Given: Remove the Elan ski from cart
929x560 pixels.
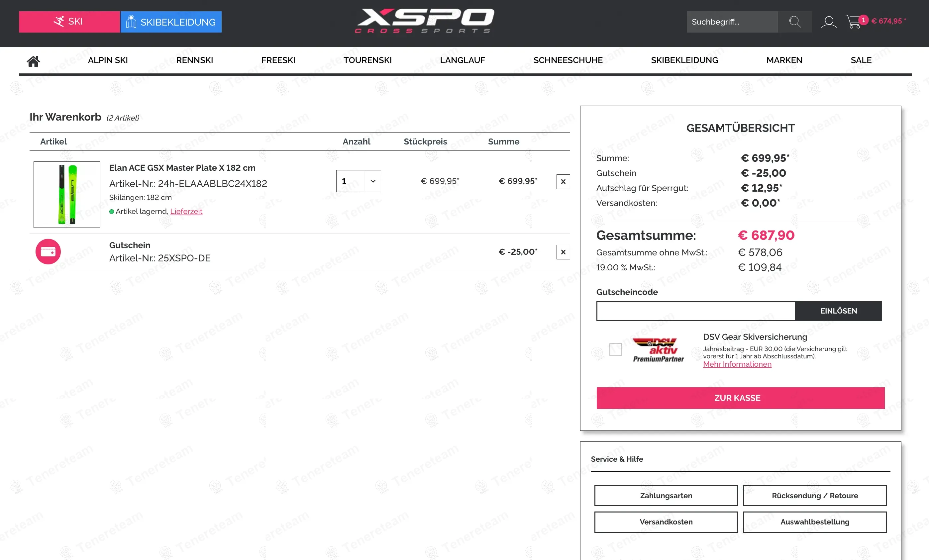Looking at the screenshot, I should click(x=563, y=182).
